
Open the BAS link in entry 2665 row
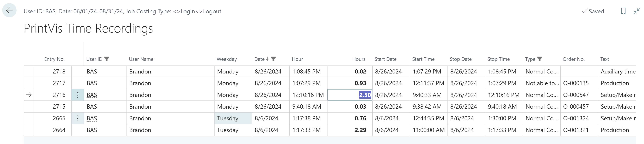coord(92,118)
